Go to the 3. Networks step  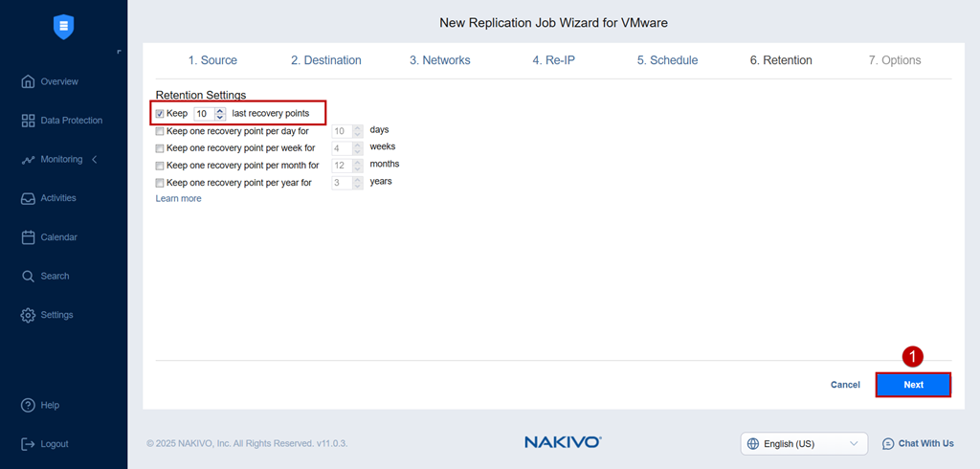coord(440,60)
